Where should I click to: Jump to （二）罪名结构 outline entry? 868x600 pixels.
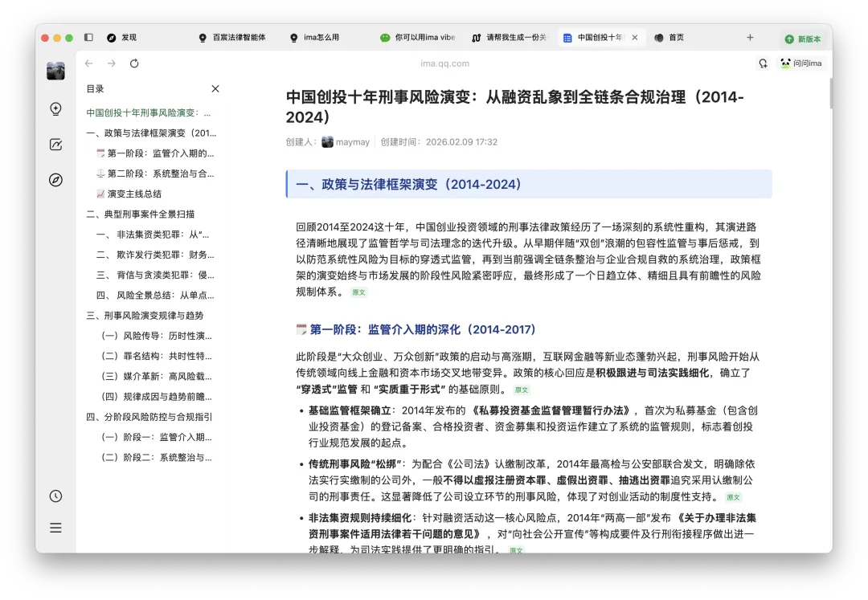tap(156, 356)
